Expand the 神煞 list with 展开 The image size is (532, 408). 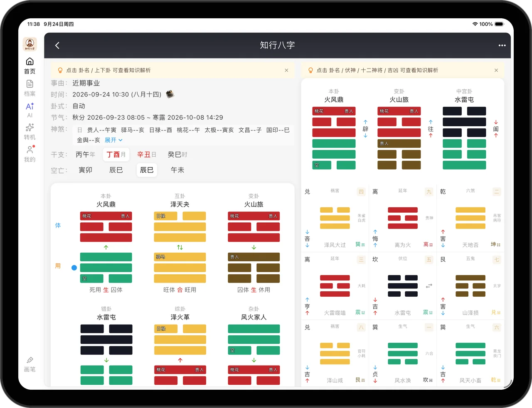click(x=113, y=140)
